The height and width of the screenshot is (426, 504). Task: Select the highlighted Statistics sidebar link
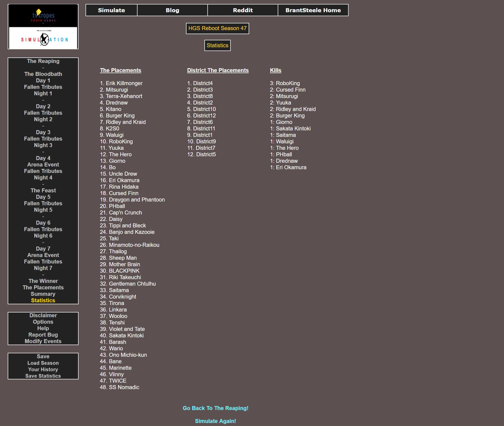coord(43,301)
